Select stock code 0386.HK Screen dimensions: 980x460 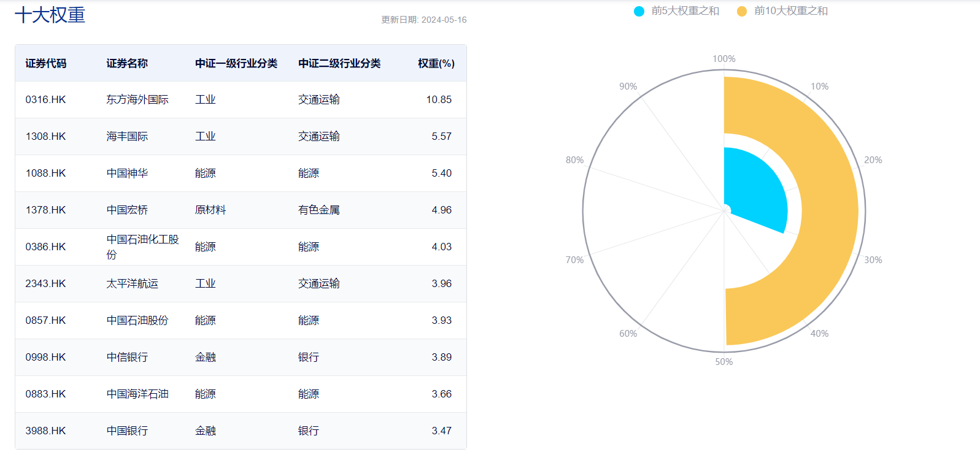pos(45,247)
